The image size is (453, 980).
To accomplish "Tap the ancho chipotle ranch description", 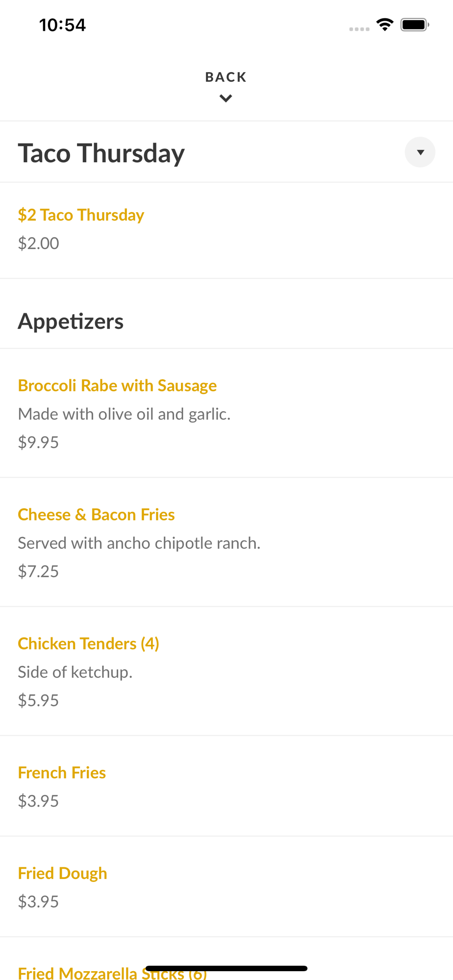I will pyautogui.click(x=139, y=543).
